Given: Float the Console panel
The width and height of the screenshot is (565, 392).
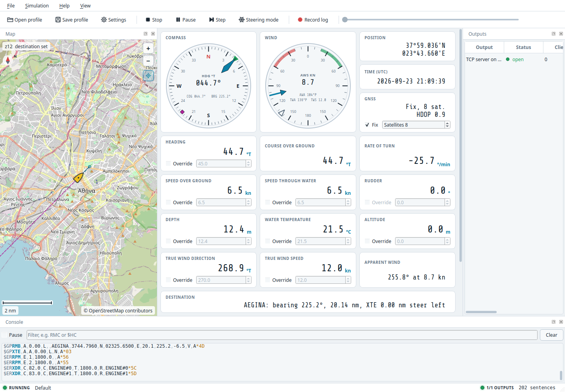Looking at the screenshot, I should [554, 322].
